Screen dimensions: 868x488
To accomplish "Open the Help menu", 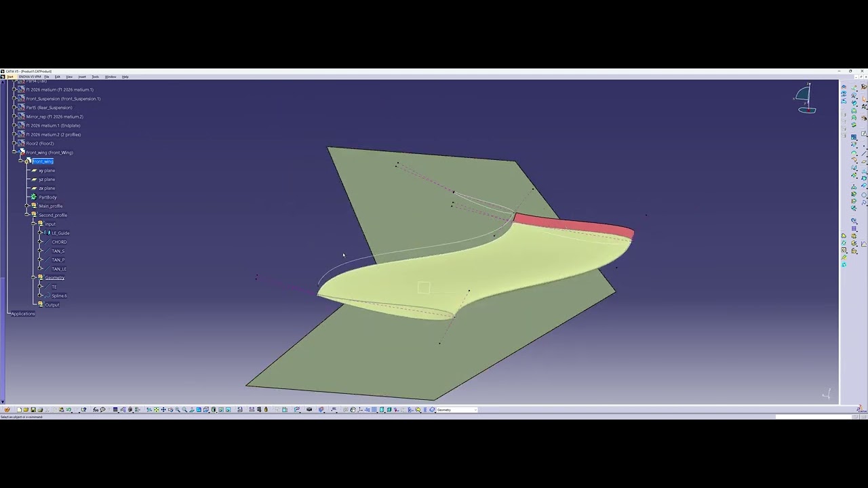I will (x=125, y=77).
